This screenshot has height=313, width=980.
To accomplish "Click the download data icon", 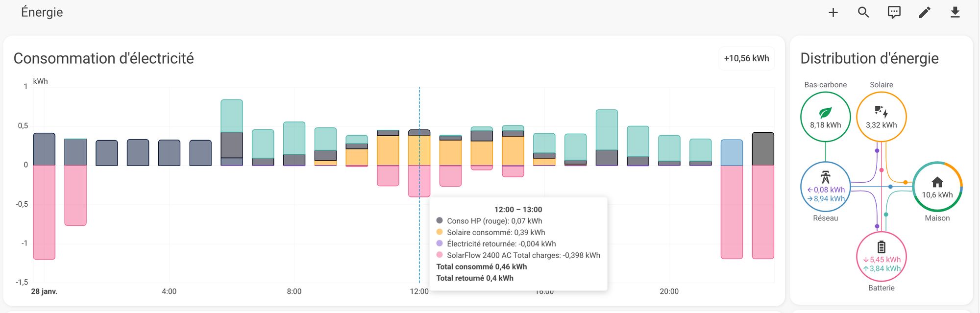I will 955,12.
